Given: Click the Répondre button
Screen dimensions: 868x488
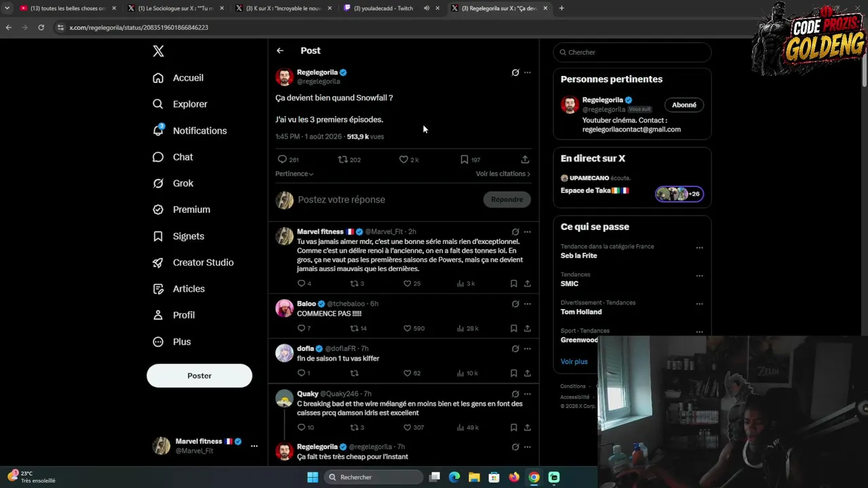Looking at the screenshot, I should tap(507, 199).
